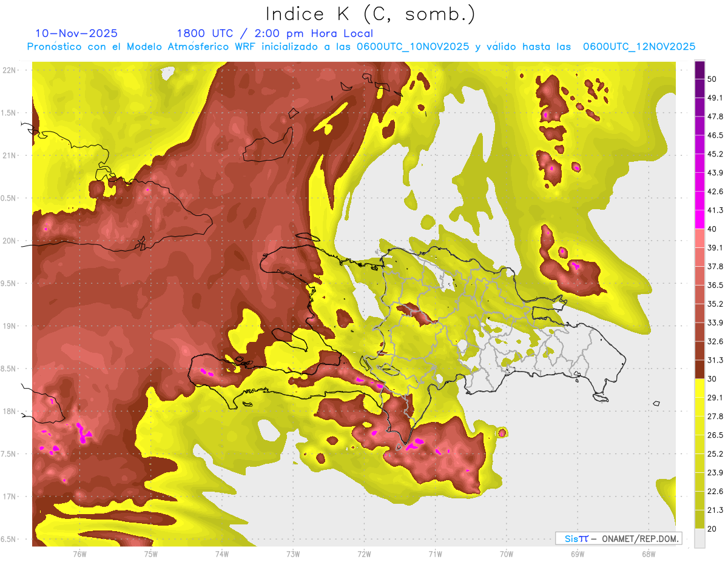Click "1800 UTC / 2:00 pm Hora Local"
728x562 pixels.
[x=275, y=33]
